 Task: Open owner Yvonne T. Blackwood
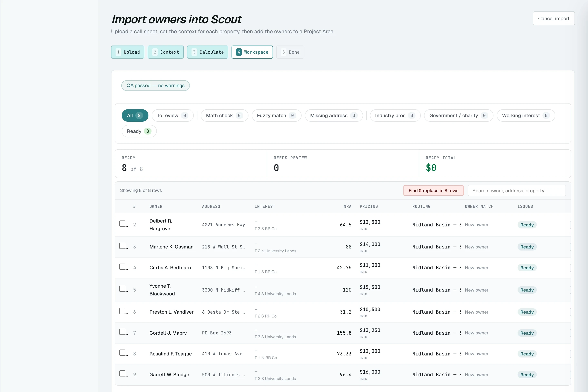click(162, 290)
